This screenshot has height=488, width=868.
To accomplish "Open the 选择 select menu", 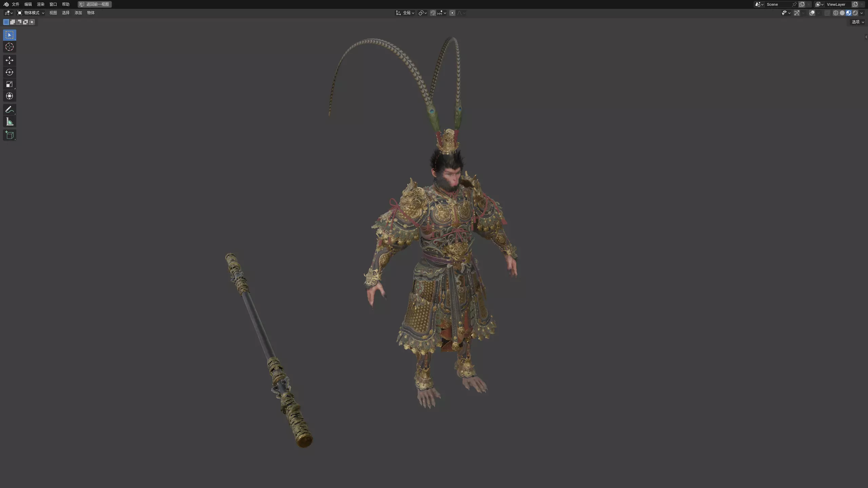I will point(66,13).
